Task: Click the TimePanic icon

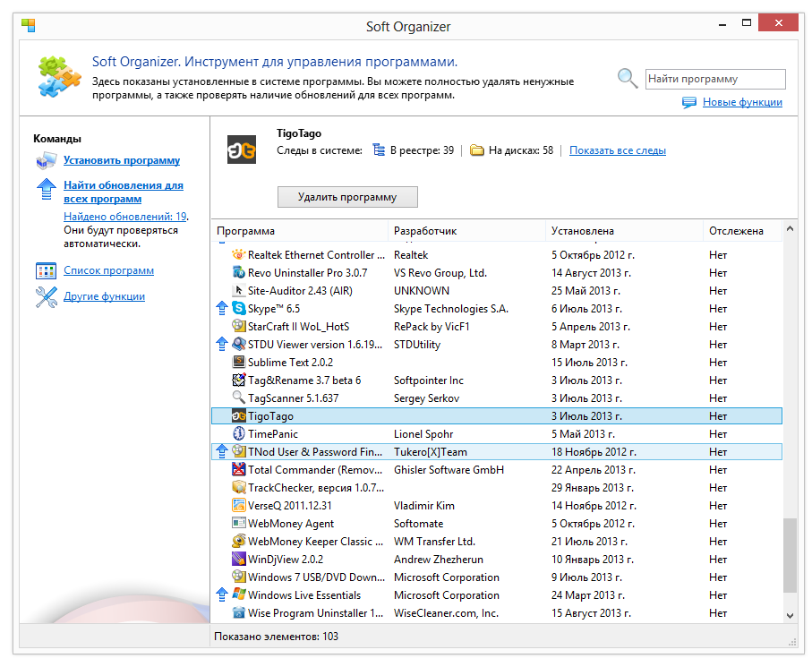Action: (239, 433)
